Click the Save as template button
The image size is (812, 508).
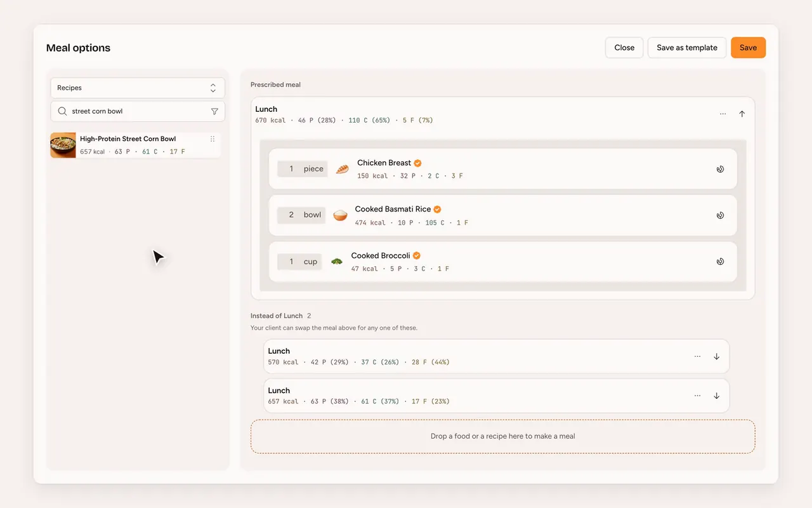[x=687, y=48]
